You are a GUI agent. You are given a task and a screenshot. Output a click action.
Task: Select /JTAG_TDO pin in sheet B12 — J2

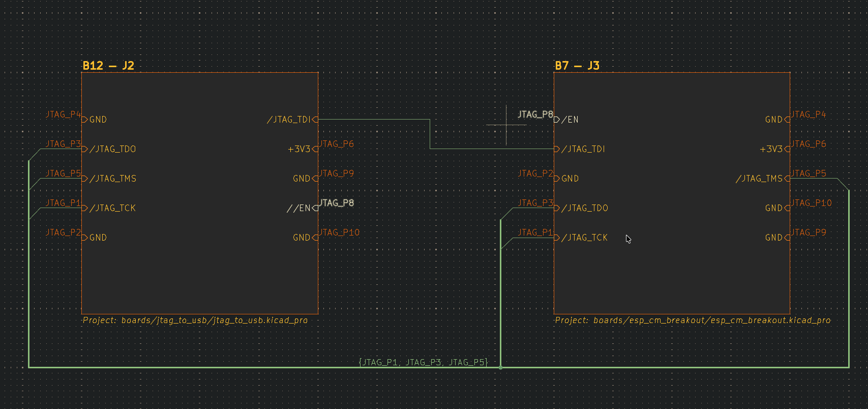[x=109, y=149]
